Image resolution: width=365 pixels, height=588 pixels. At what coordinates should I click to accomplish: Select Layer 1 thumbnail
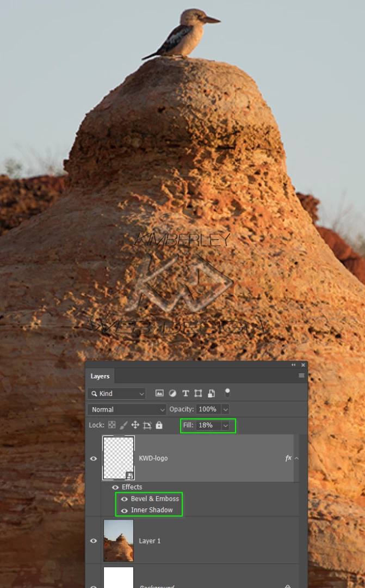[119, 541]
